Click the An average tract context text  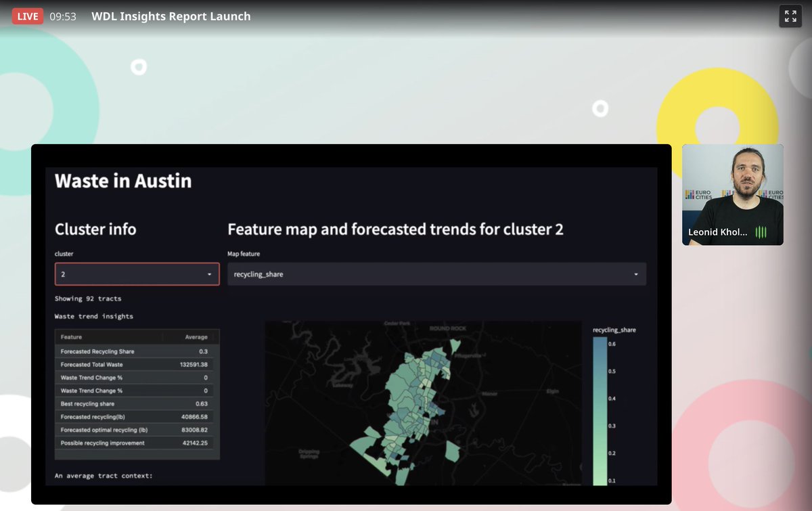point(104,476)
